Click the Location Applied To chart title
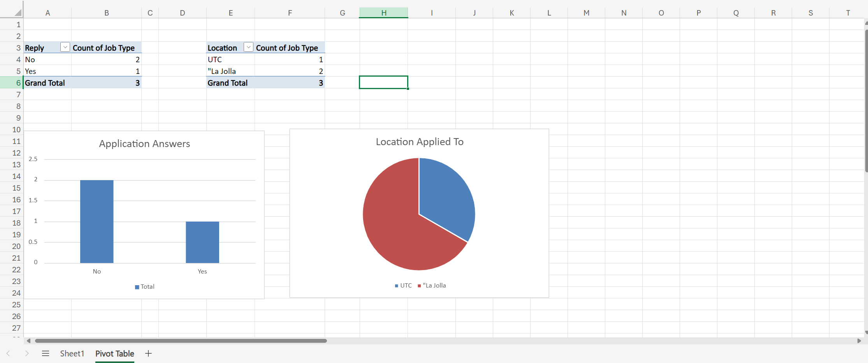 coord(419,142)
